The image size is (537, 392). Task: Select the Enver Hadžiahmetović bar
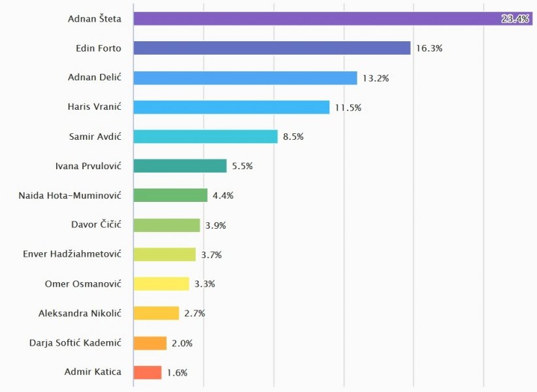pos(165,254)
